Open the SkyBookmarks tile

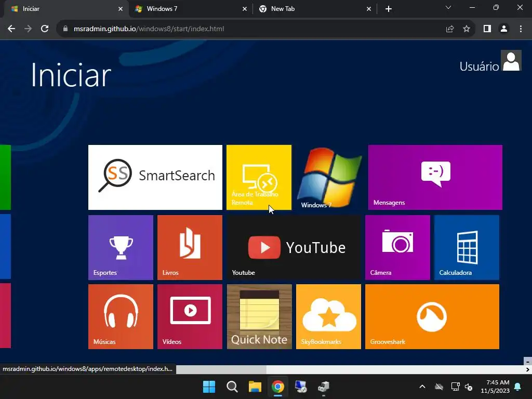pyautogui.click(x=328, y=316)
